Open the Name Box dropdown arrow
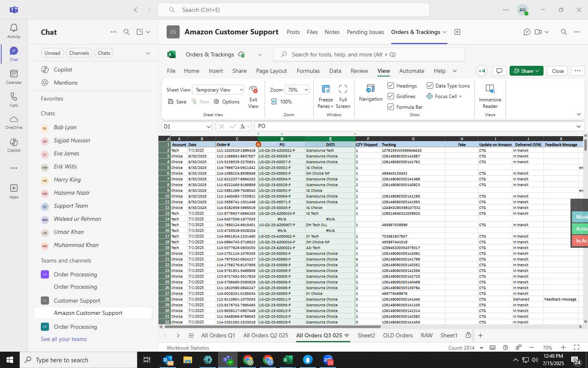This screenshot has width=588, height=368. click(208, 127)
